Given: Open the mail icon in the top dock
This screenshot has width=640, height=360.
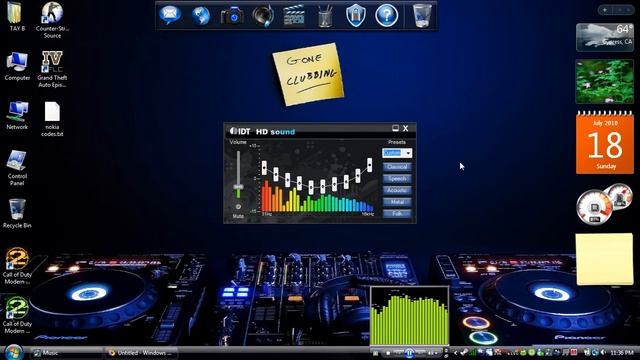Looking at the screenshot, I should click(x=170, y=15).
